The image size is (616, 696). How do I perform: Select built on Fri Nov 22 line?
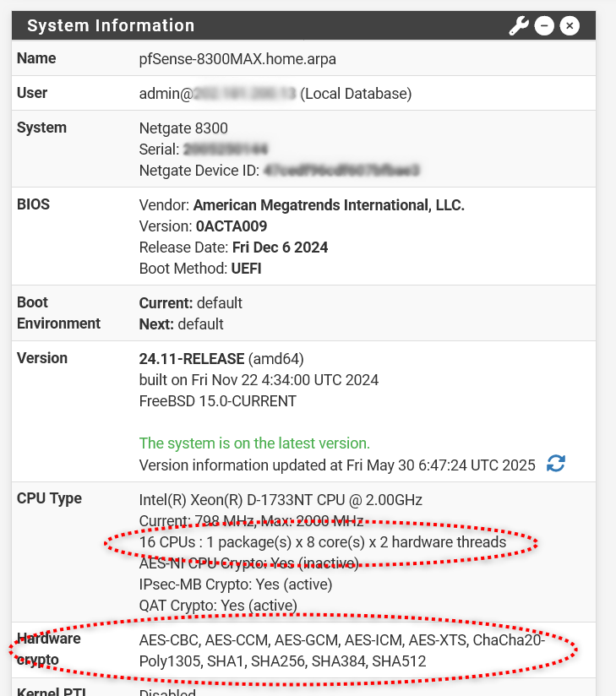(259, 380)
